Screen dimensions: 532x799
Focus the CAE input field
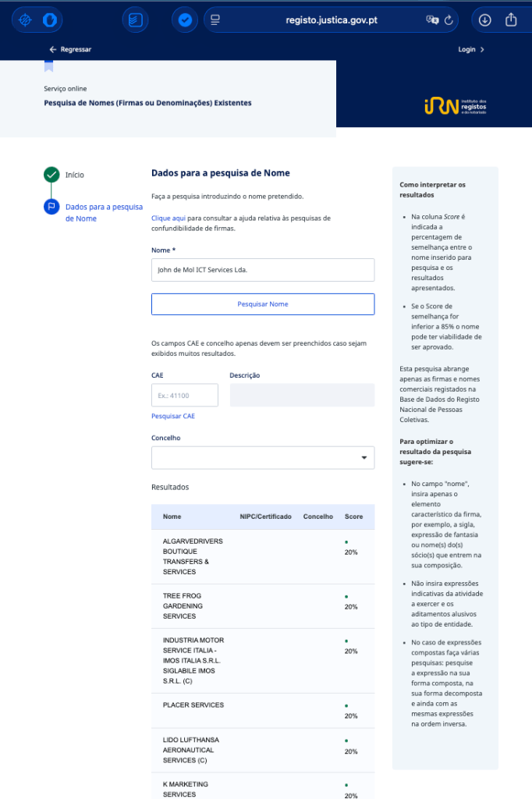pyautogui.click(x=185, y=396)
